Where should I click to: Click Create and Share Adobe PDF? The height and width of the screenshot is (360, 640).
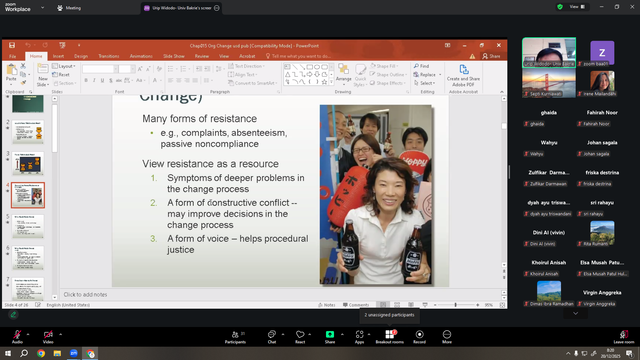click(463, 76)
